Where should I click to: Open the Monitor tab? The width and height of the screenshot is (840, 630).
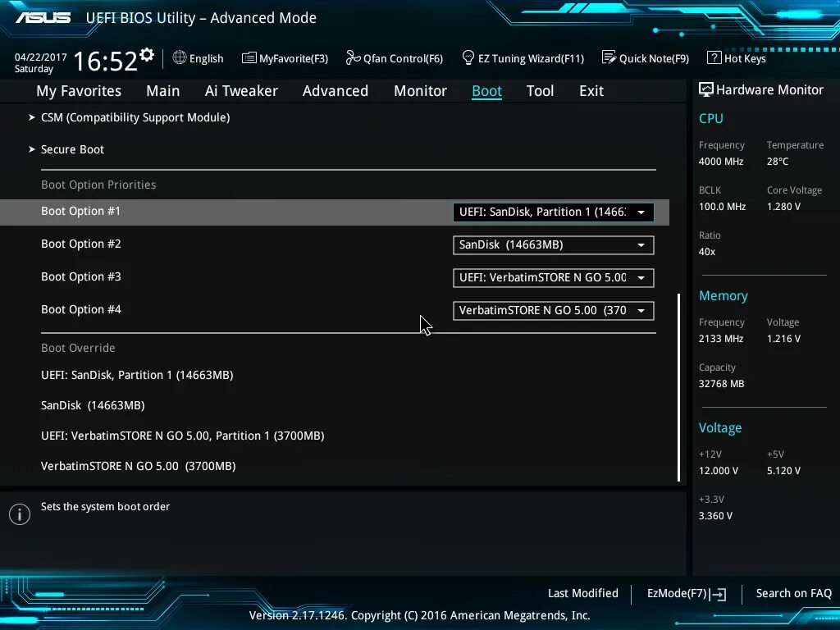[421, 91]
